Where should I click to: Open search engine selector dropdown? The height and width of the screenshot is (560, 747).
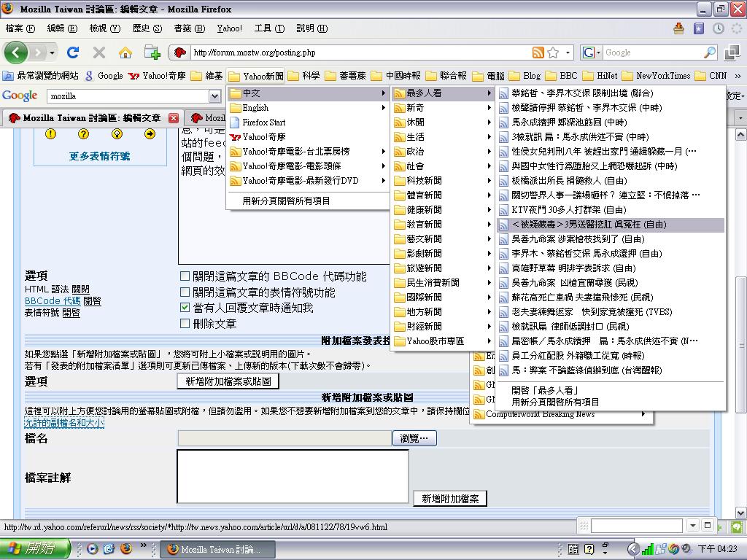[592, 52]
